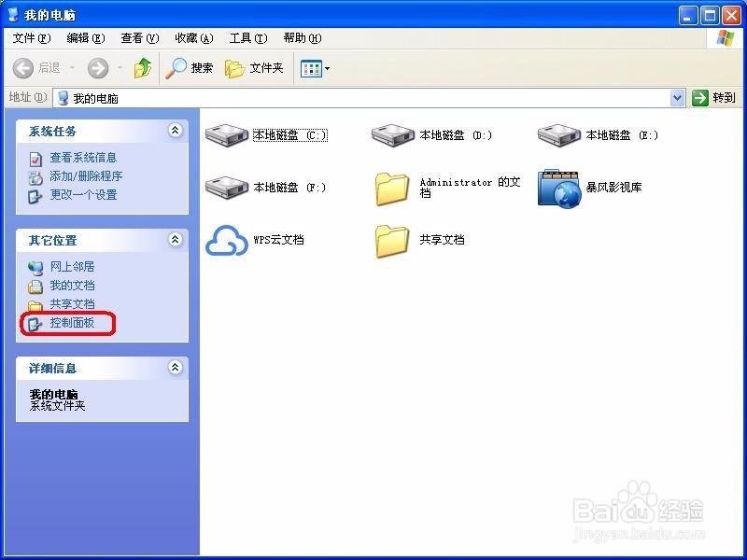Collapse the 其它位置 panel

[176, 239]
